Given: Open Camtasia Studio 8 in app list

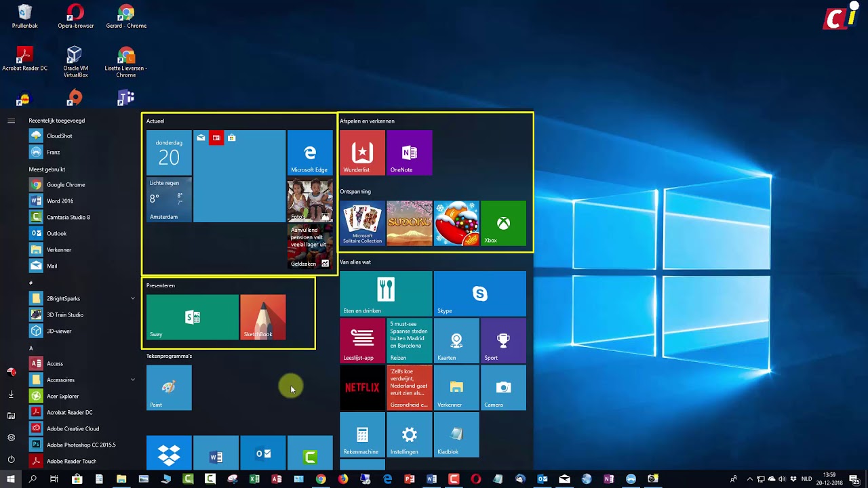Looking at the screenshot, I should tap(82, 217).
